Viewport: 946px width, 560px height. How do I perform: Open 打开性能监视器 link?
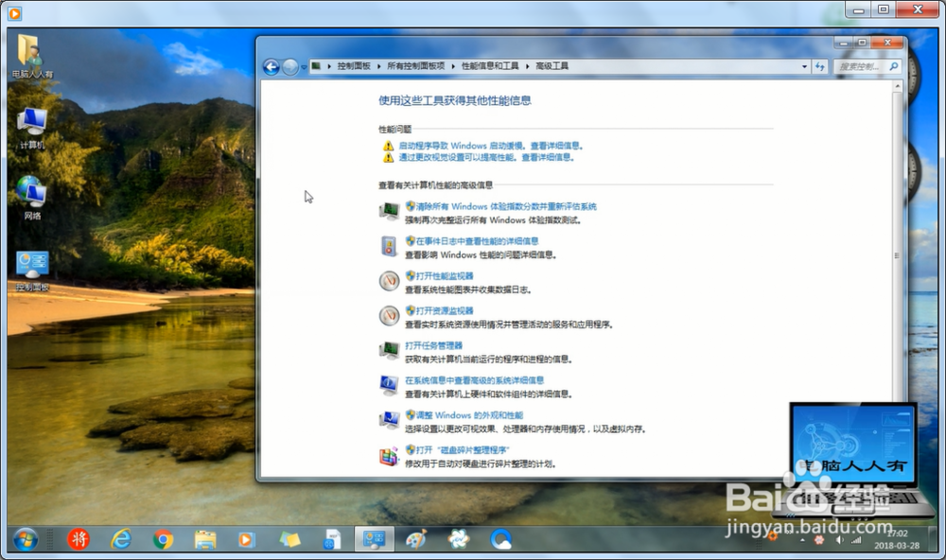point(445,276)
